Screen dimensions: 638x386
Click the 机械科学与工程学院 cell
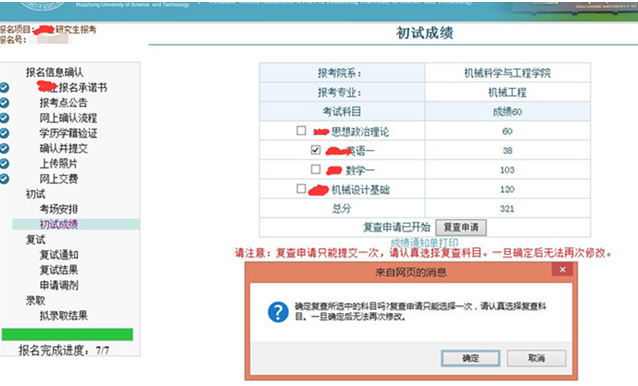(x=507, y=73)
